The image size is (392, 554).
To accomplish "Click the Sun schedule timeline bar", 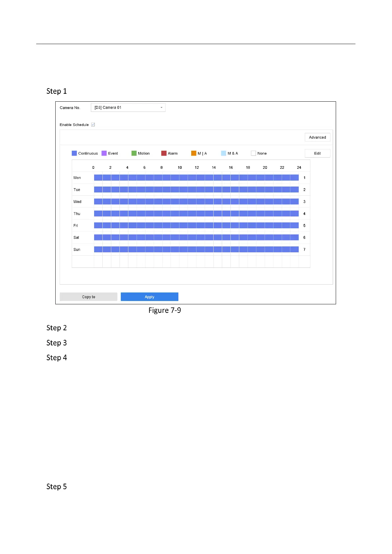I will 196,249.
